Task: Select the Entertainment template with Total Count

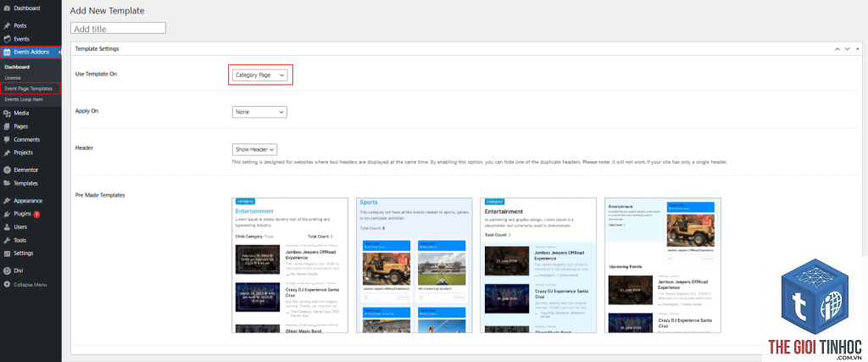Action: (x=538, y=265)
